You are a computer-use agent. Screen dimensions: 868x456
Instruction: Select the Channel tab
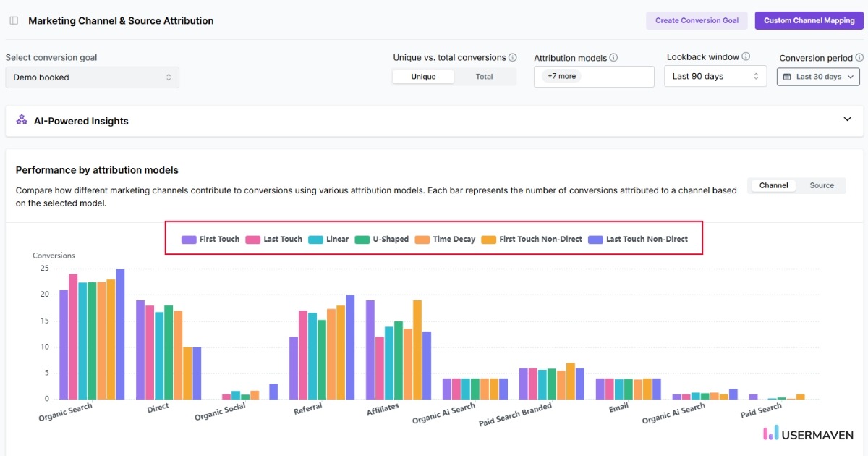click(x=773, y=185)
